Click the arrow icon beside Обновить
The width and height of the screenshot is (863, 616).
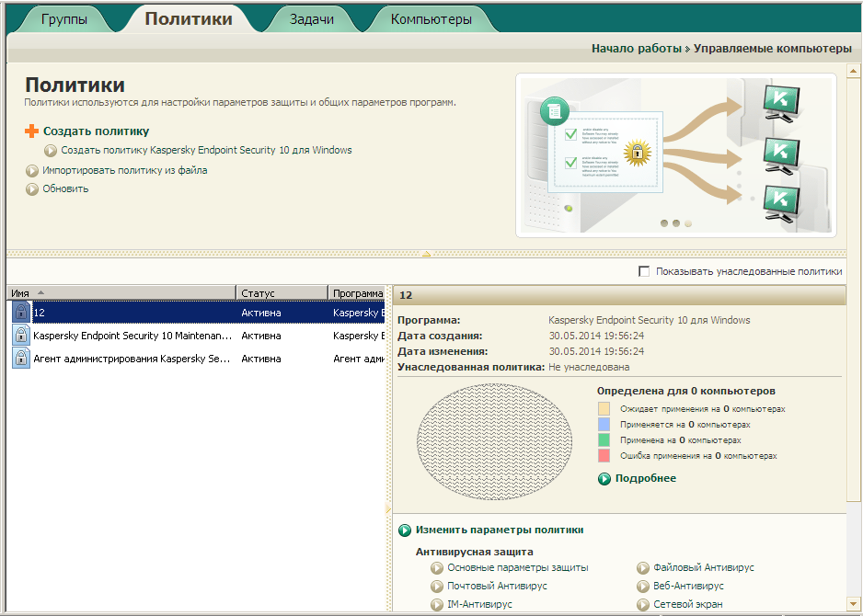coord(32,189)
